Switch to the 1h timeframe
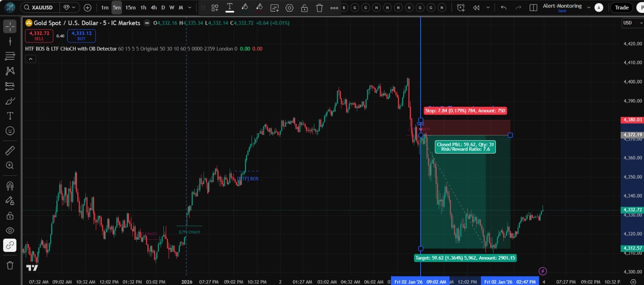The width and height of the screenshot is (644, 285). click(143, 7)
